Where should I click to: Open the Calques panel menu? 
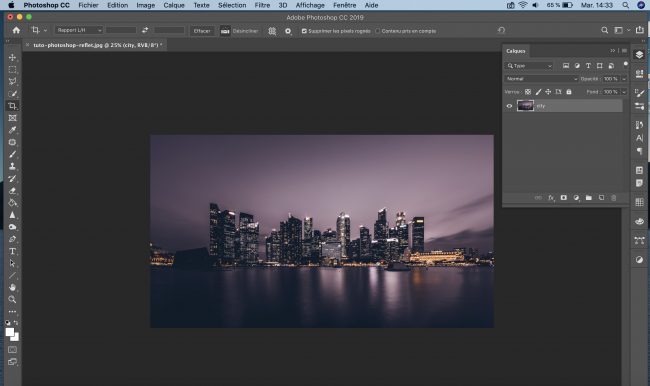pyautogui.click(x=624, y=51)
